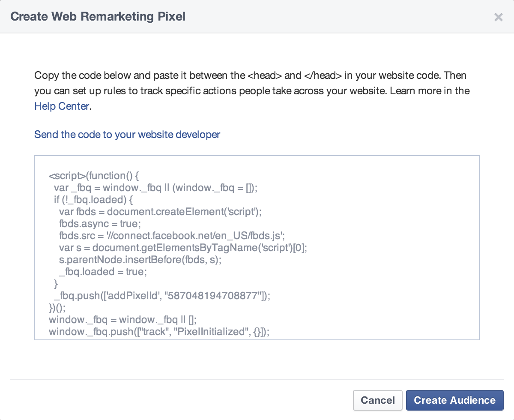
Task: Click the 's.parentNode.insertBefore(fbds, s);' line
Action: (140, 260)
